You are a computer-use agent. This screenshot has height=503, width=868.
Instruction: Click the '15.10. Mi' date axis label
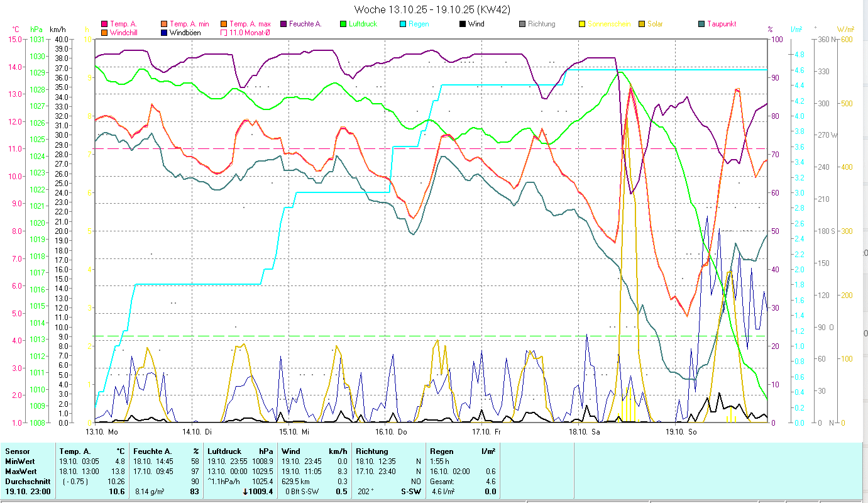[x=294, y=432]
